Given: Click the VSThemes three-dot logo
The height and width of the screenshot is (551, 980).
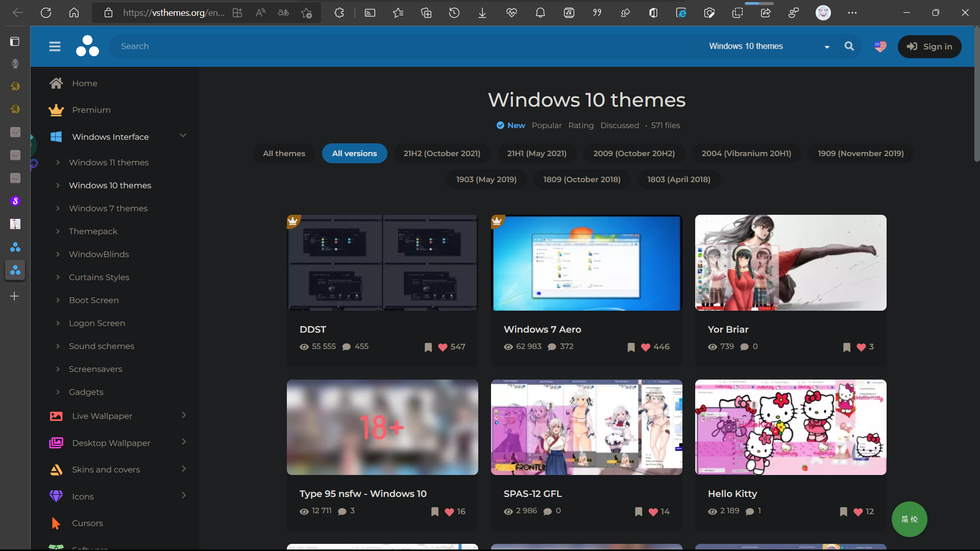Looking at the screenshot, I should (87, 46).
